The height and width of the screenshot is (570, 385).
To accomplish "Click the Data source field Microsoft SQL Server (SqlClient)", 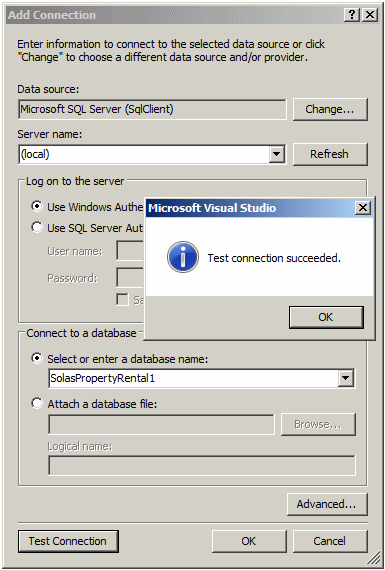I will 152,109.
